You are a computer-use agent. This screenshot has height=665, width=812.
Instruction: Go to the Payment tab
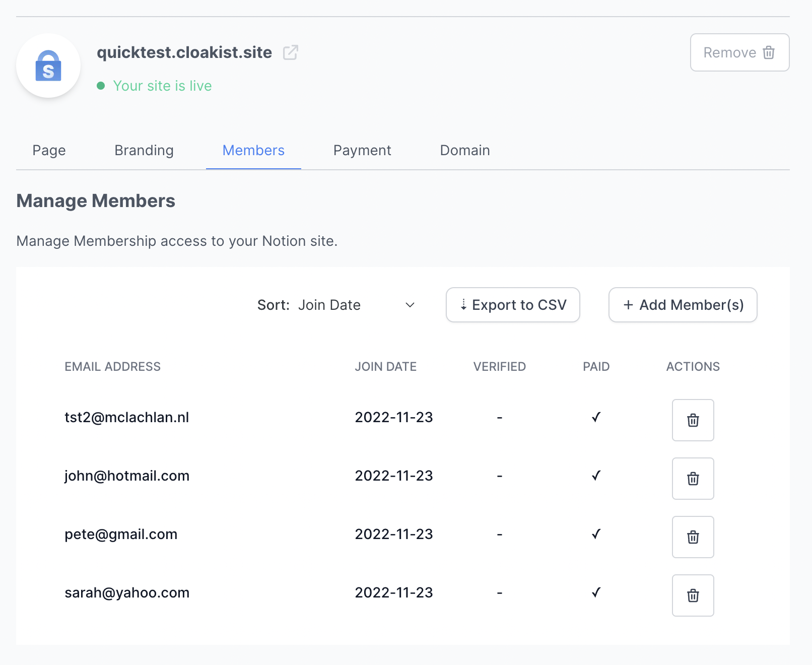362,150
